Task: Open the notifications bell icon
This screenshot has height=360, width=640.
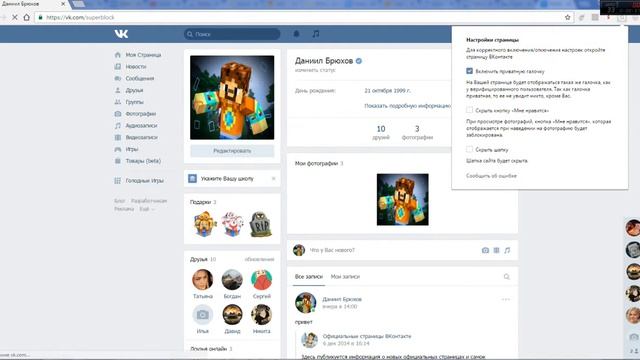Action: tap(296, 34)
